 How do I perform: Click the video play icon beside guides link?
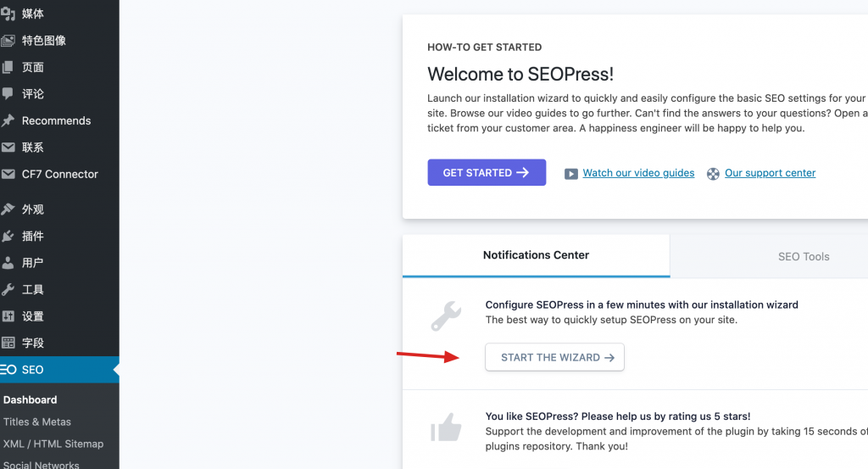point(571,173)
